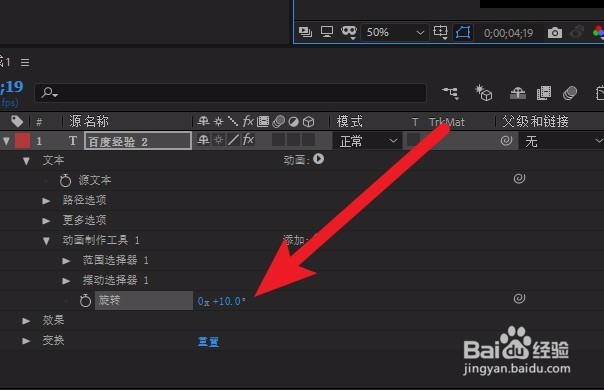Screen dimensions: 604x390
Task: Select the layer name 百度经验 2
Action: 138,141
